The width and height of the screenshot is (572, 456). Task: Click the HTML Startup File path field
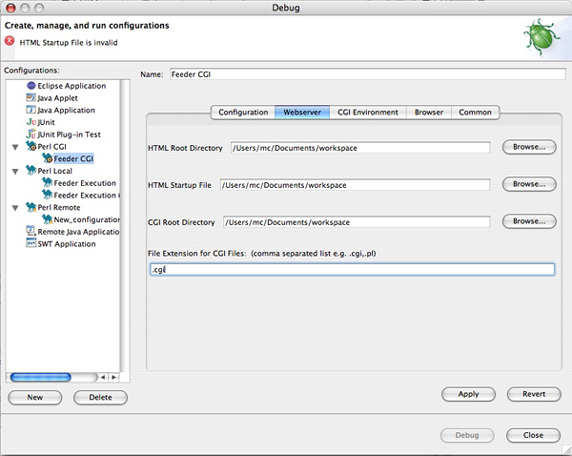(355, 185)
